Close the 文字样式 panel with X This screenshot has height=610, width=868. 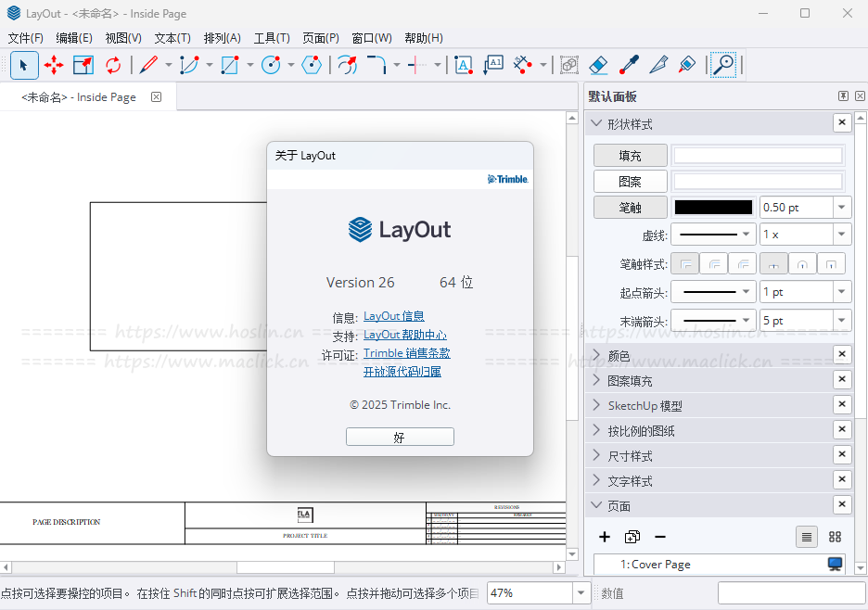click(842, 479)
